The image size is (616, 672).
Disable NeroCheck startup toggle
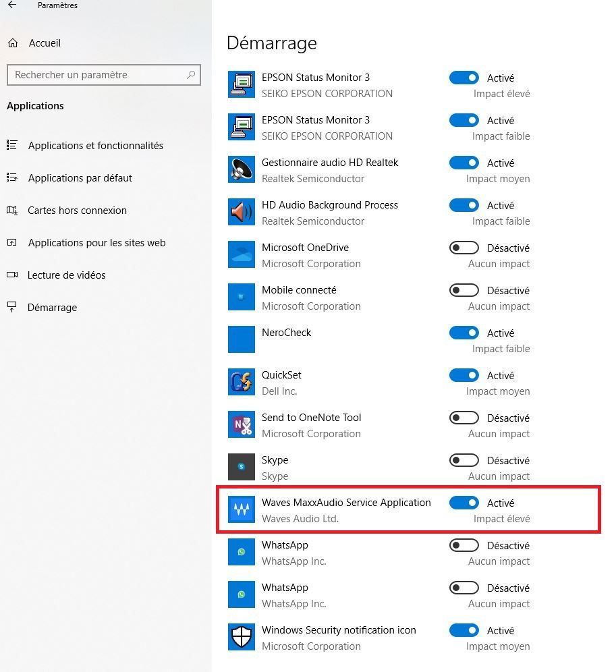464,333
